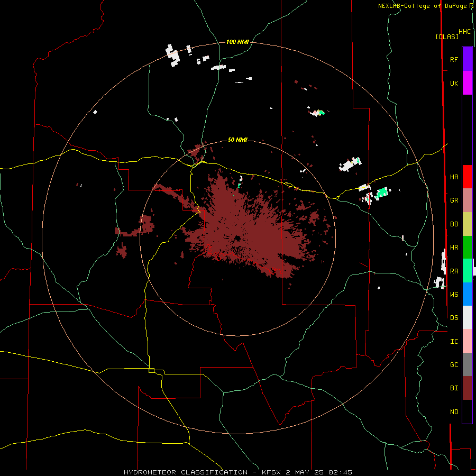
Task: Click the 'WS' legend label
Action: pos(454,295)
